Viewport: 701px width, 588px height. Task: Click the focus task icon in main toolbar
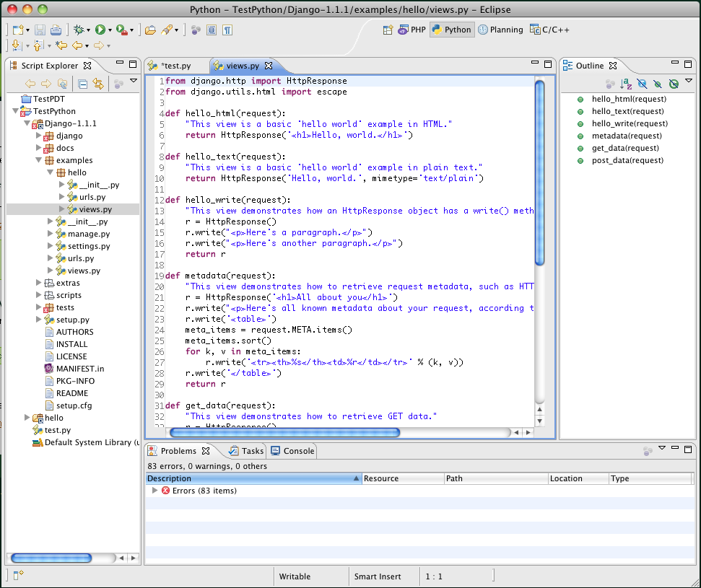pos(196,30)
